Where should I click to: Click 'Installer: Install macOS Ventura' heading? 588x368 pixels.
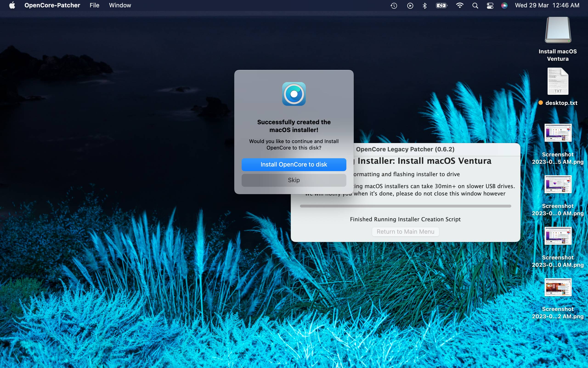pos(424,161)
